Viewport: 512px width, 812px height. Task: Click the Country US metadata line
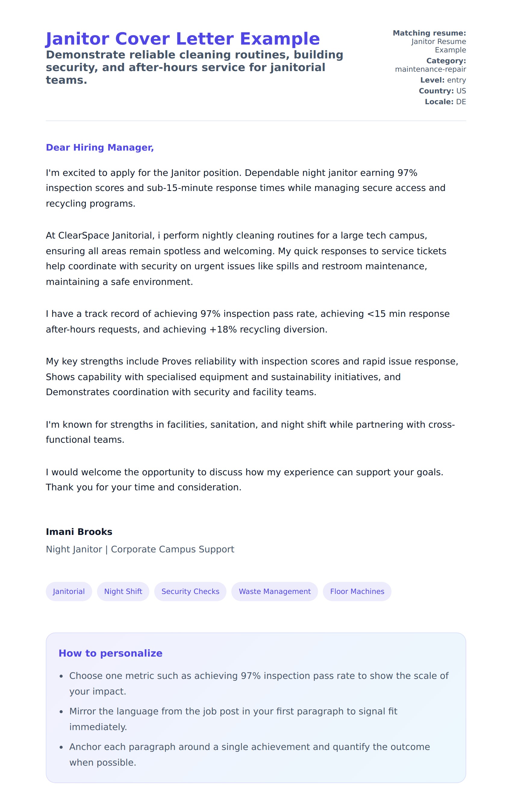coord(442,91)
